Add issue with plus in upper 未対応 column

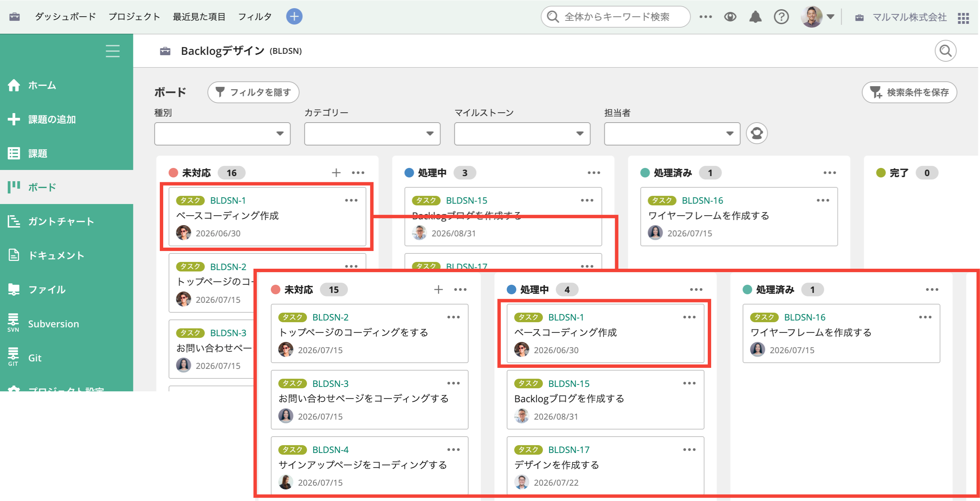coord(336,173)
